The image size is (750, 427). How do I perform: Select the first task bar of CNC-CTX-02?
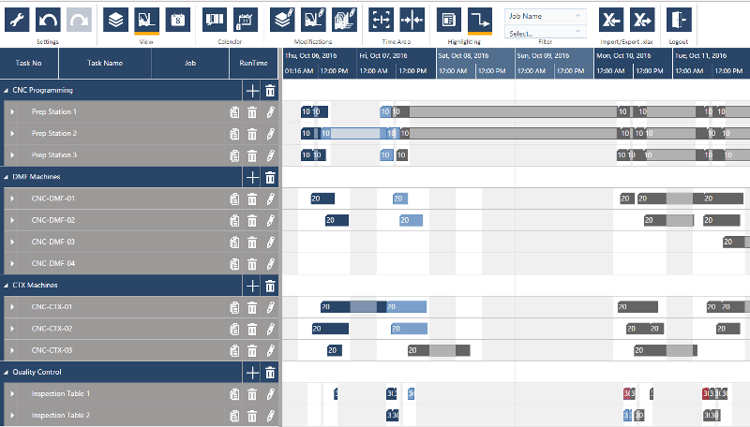click(x=330, y=328)
